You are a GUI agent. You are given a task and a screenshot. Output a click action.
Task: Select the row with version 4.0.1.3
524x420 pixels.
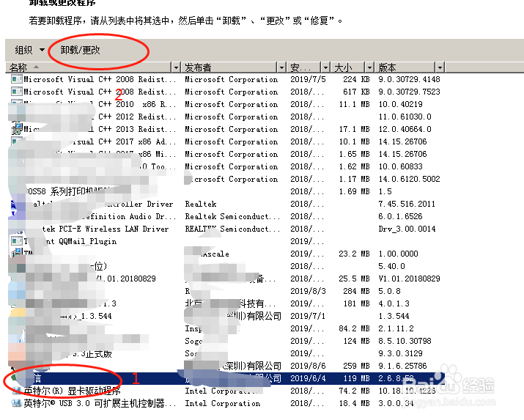click(226, 303)
